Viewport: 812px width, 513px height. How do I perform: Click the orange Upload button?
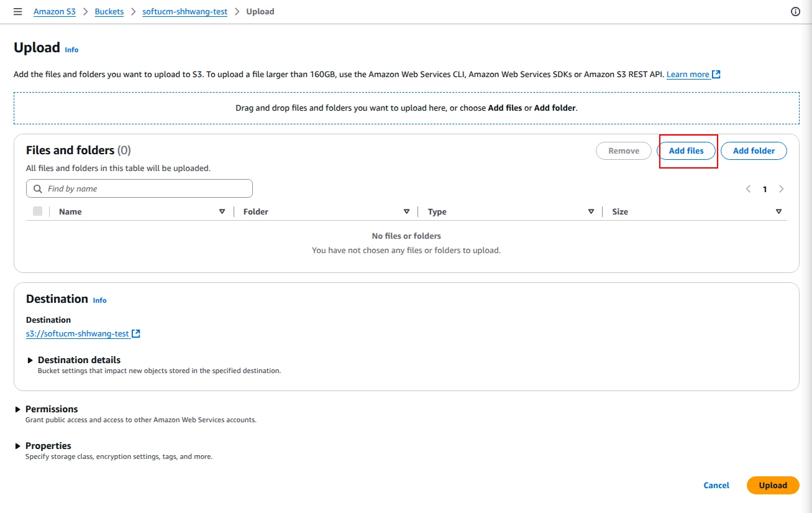[x=773, y=486]
